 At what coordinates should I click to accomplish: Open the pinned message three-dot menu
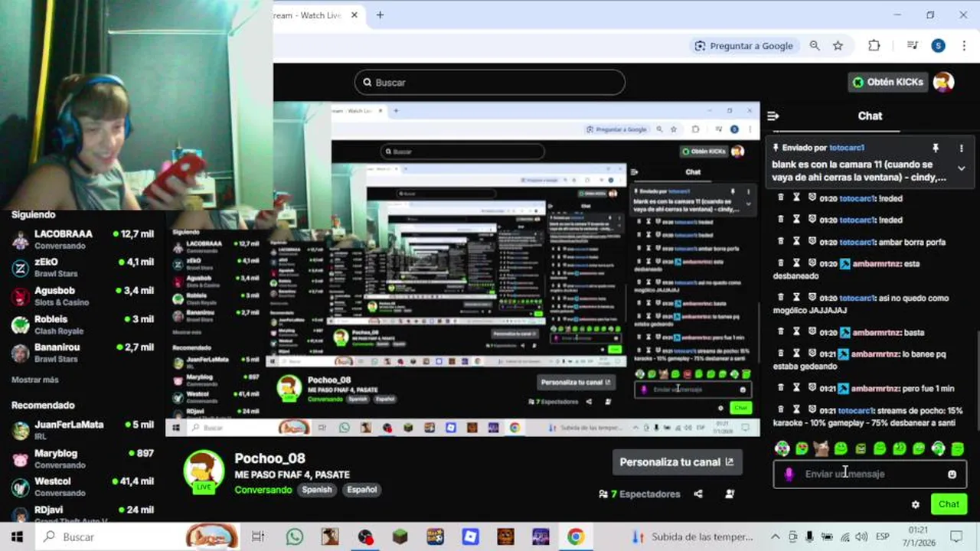point(962,148)
